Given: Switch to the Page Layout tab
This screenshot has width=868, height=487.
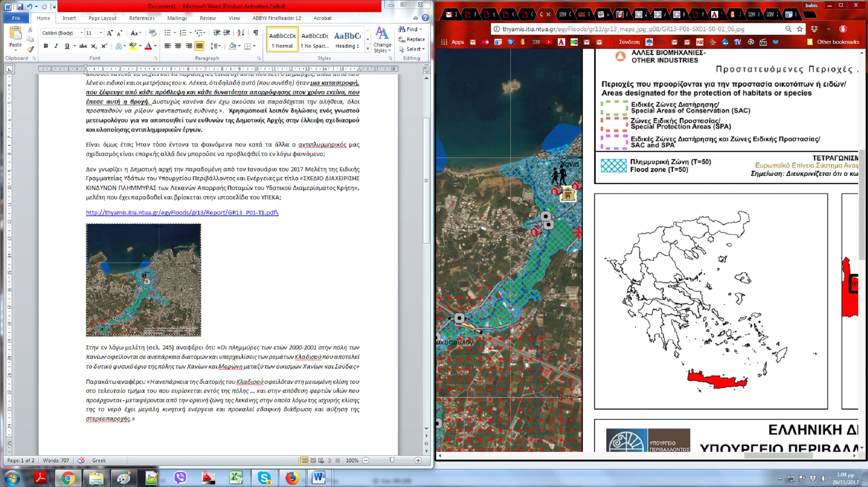Looking at the screenshot, I should (x=102, y=18).
